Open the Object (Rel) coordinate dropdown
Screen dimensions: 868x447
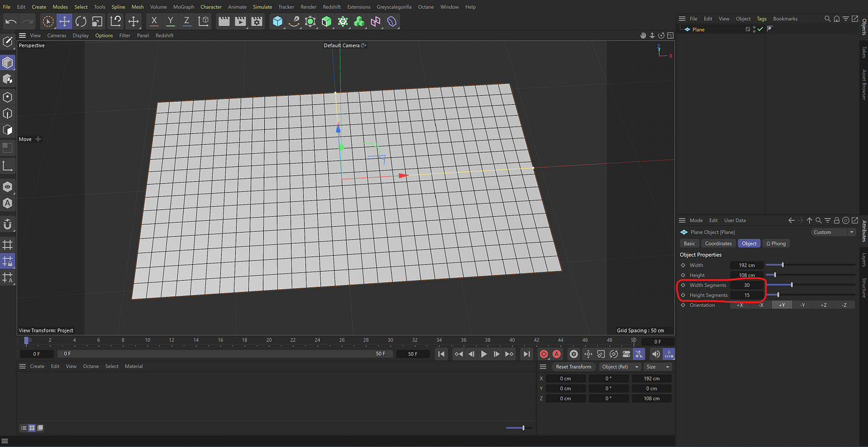[x=619, y=367]
